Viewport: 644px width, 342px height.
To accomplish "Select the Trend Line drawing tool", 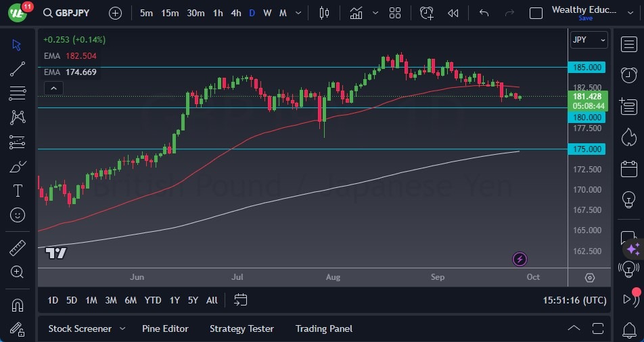I will [x=18, y=68].
